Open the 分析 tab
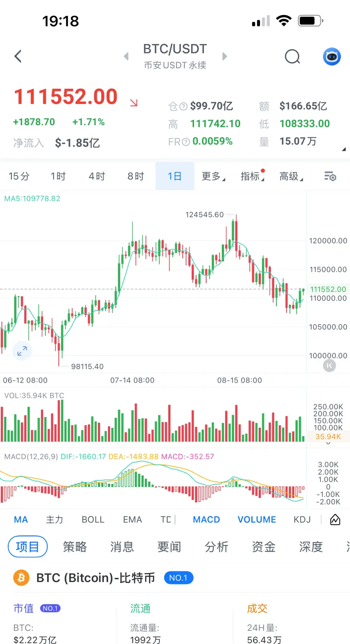Image resolution: width=350 pixels, height=644 pixels. (x=216, y=547)
